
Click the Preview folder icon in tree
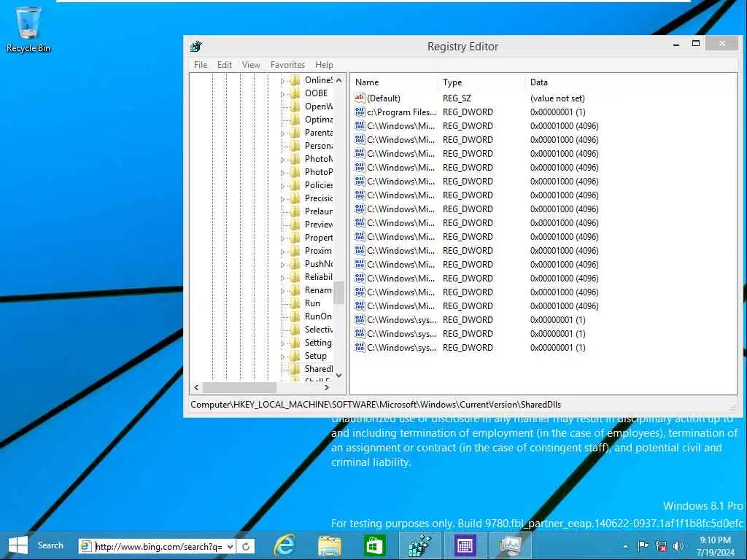295,225
